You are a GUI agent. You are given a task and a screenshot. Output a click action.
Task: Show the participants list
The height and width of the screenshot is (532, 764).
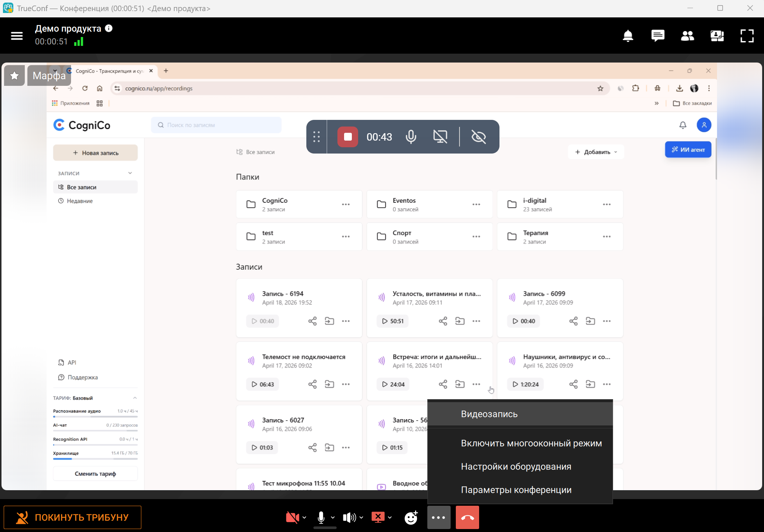(x=687, y=36)
